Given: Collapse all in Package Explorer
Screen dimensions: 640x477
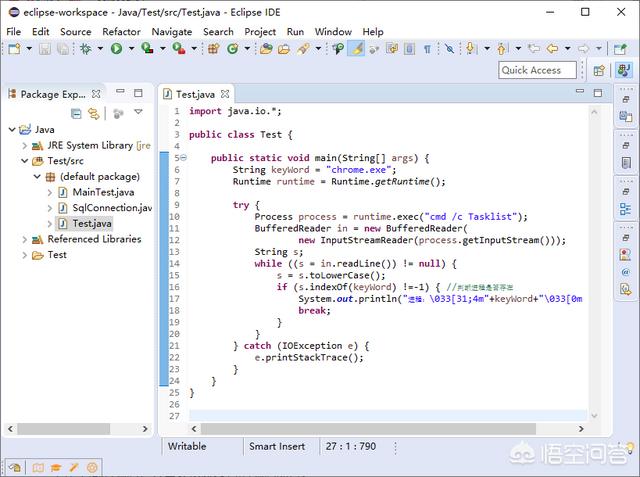Looking at the screenshot, I should (x=76, y=113).
